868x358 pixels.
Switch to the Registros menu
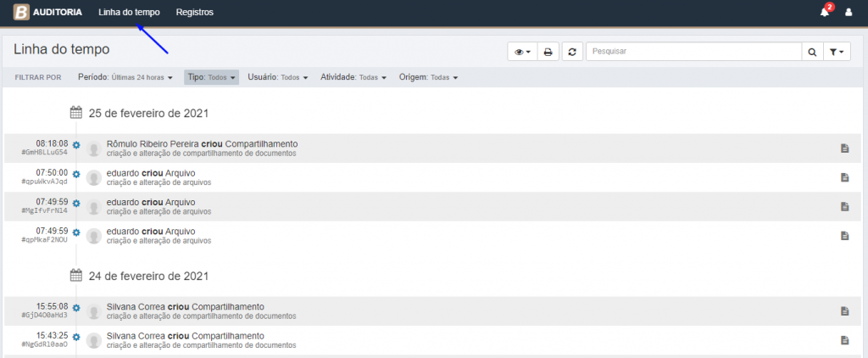click(x=194, y=13)
